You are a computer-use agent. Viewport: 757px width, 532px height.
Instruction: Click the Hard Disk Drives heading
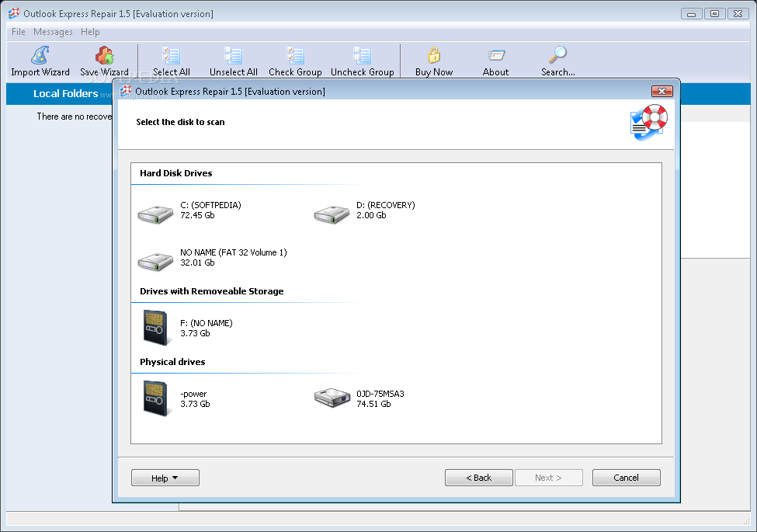tap(175, 173)
